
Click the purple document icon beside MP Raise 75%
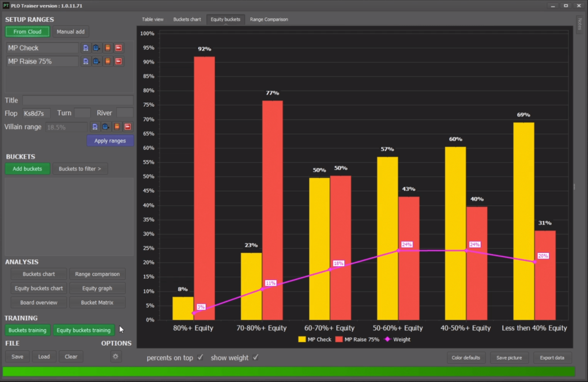pyautogui.click(x=85, y=61)
